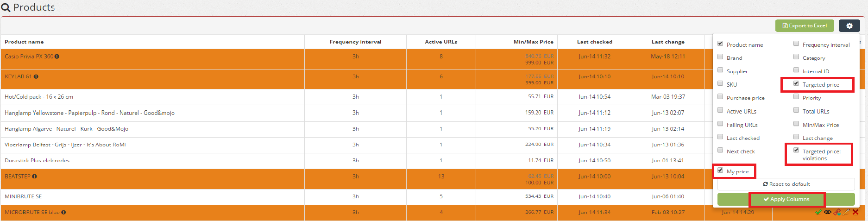This screenshot has height=221, width=868.
Task: Open Hanglamp Yellowstone Papierpulp product
Action: point(89,113)
